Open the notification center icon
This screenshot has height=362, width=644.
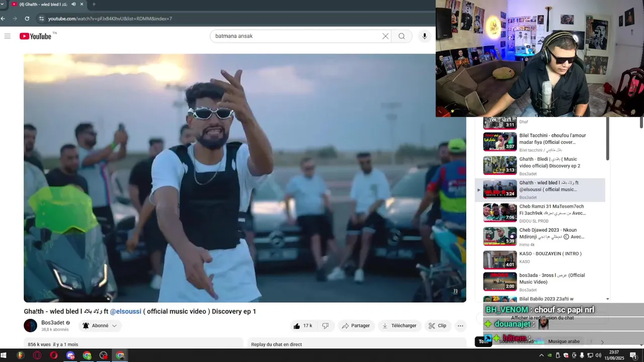tap(633, 355)
